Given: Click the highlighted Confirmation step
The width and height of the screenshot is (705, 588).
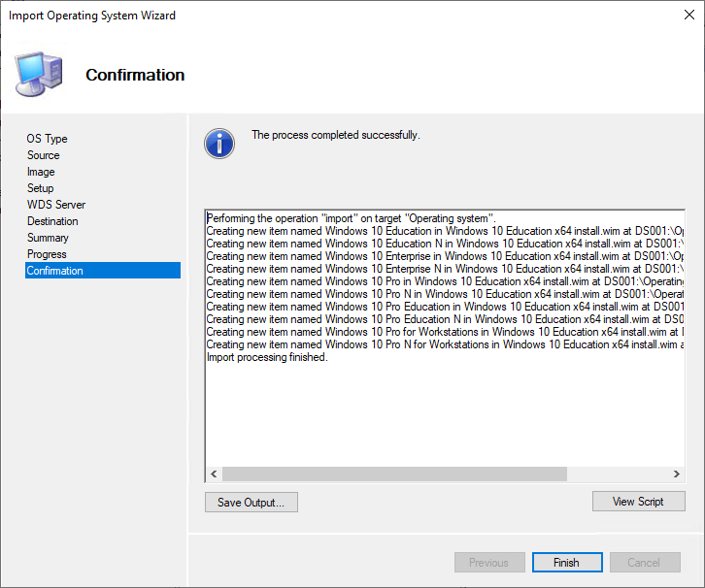Looking at the screenshot, I should [x=55, y=271].
